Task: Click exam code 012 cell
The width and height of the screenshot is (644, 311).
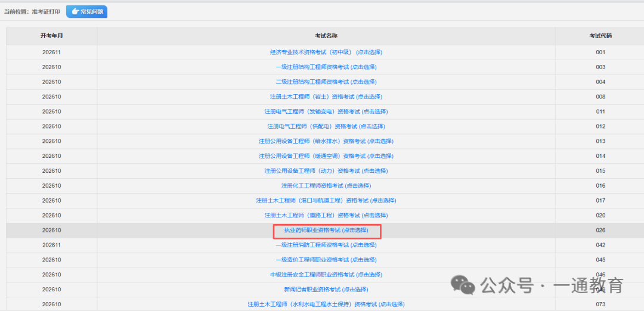Action: [600, 126]
